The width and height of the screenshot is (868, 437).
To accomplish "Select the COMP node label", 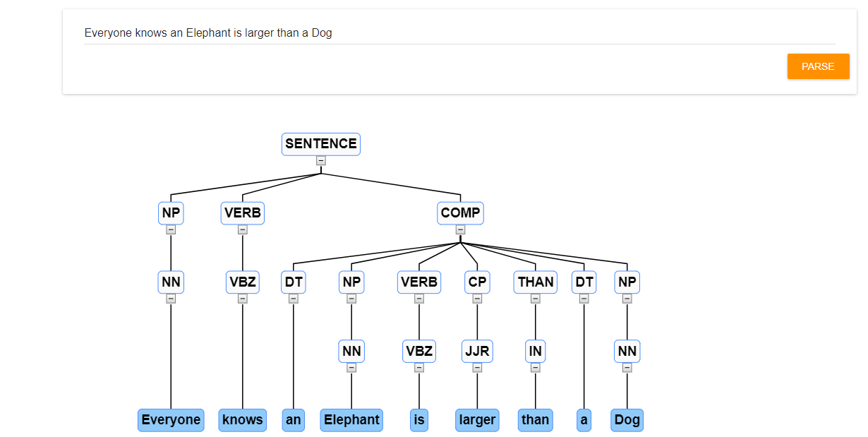I will [460, 213].
